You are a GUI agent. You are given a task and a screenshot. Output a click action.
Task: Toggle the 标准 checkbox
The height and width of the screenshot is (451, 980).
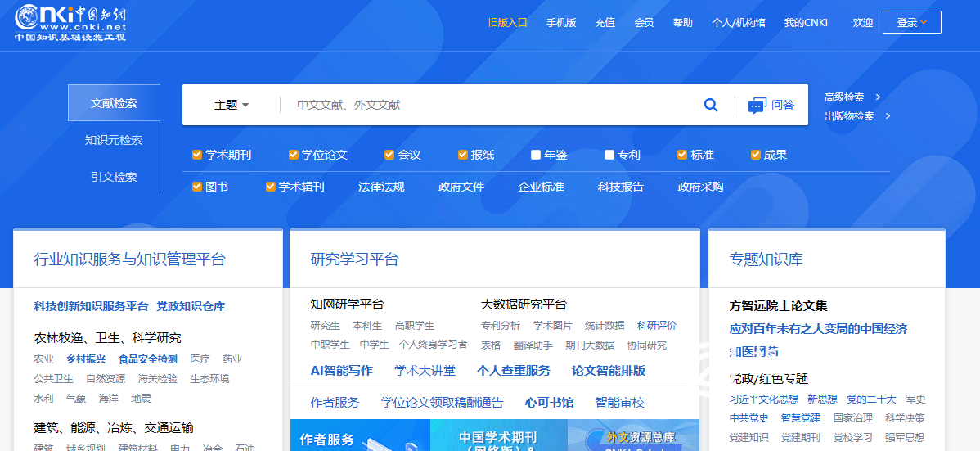[682, 155]
